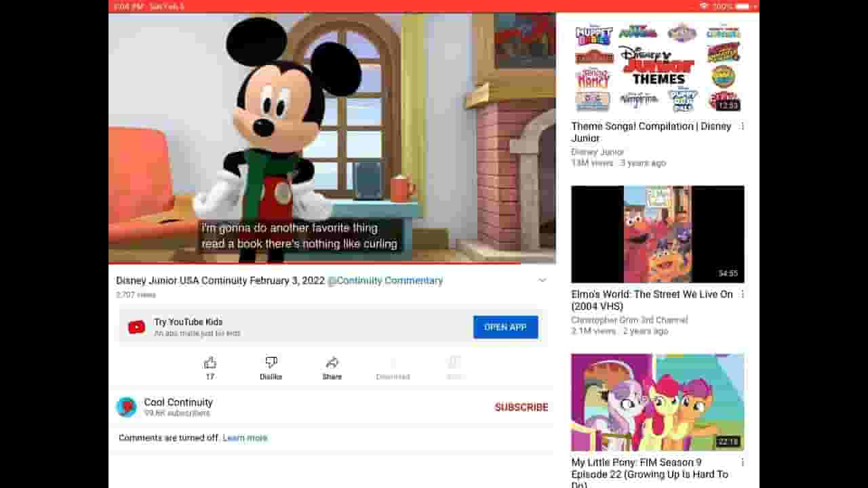This screenshot has width=868, height=488.
Task: Tap the Wi-Fi icon in status bar
Action: click(x=704, y=6)
